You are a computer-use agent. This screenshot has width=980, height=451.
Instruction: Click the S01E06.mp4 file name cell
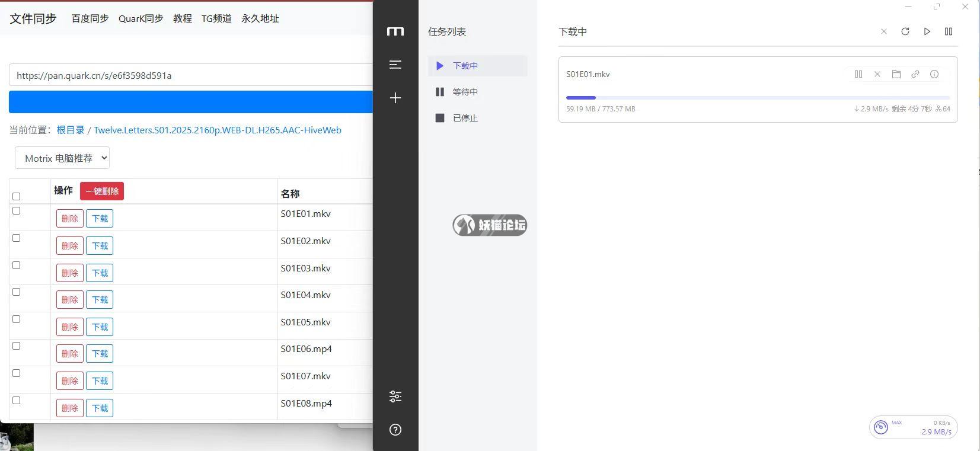coord(307,348)
